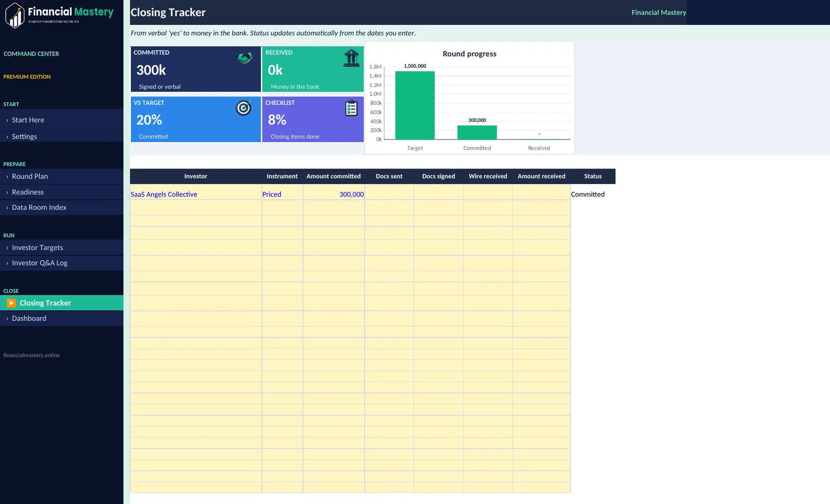Click 'Money in the bank' caption

coord(295,87)
